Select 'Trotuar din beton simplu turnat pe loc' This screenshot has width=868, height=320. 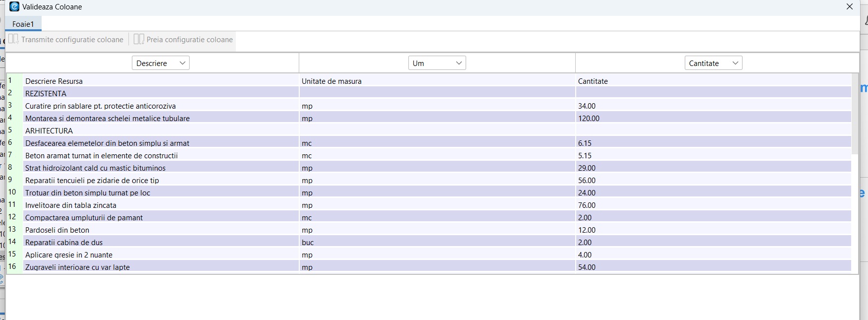tap(161, 192)
